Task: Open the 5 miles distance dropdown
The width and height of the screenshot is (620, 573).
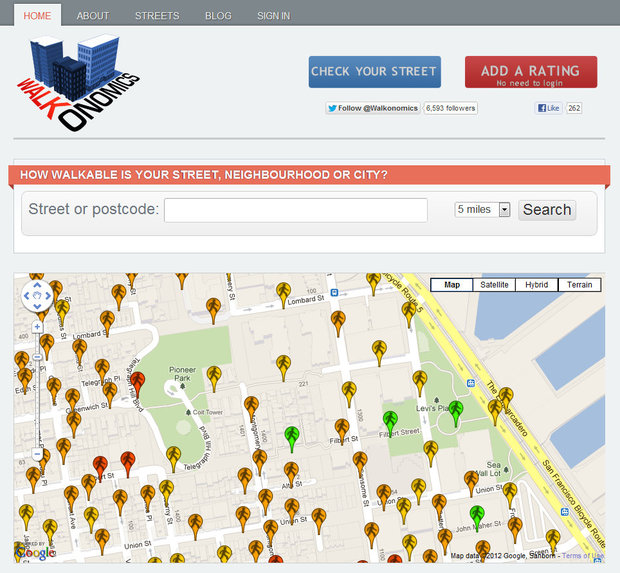Action: pos(483,210)
